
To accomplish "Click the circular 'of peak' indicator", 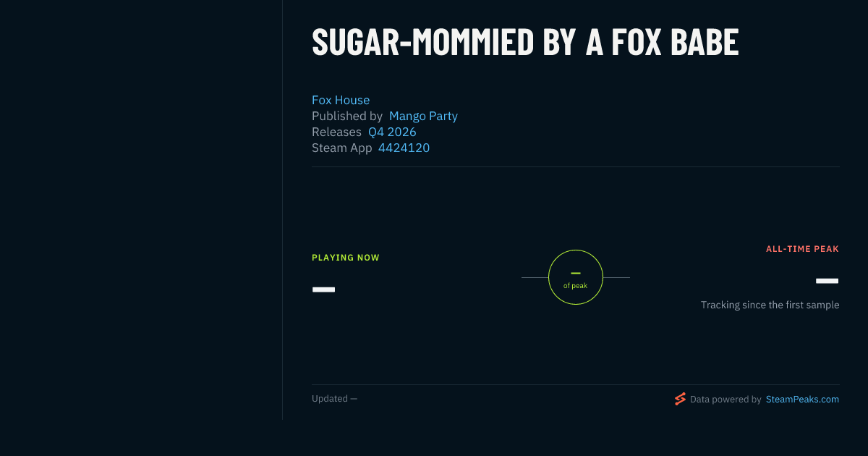I will pyautogui.click(x=576, y=277).
